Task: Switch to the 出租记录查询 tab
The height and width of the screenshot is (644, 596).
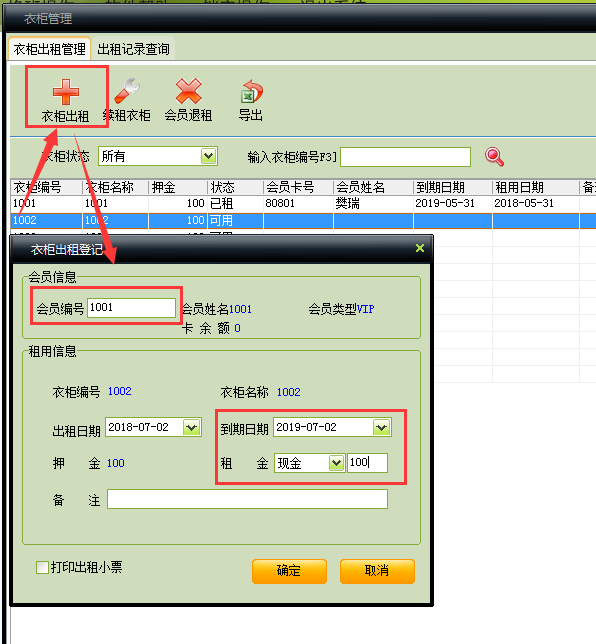Action: [x=133, y=49]
